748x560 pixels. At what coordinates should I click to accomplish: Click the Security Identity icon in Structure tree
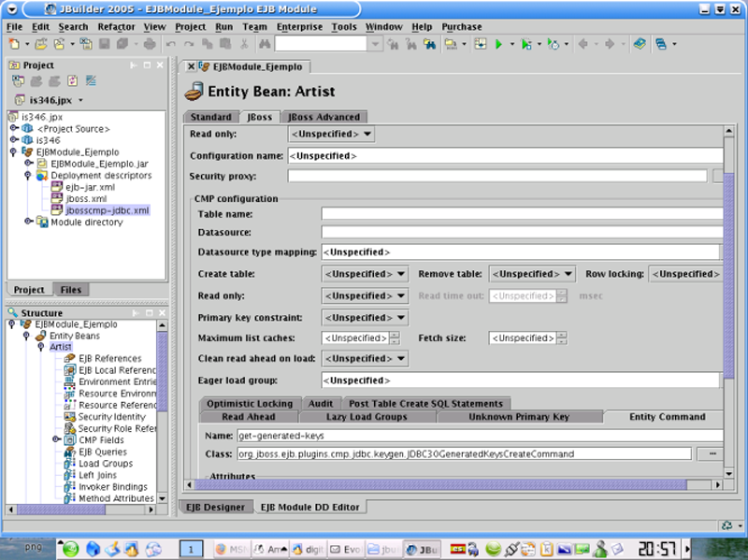70,417
